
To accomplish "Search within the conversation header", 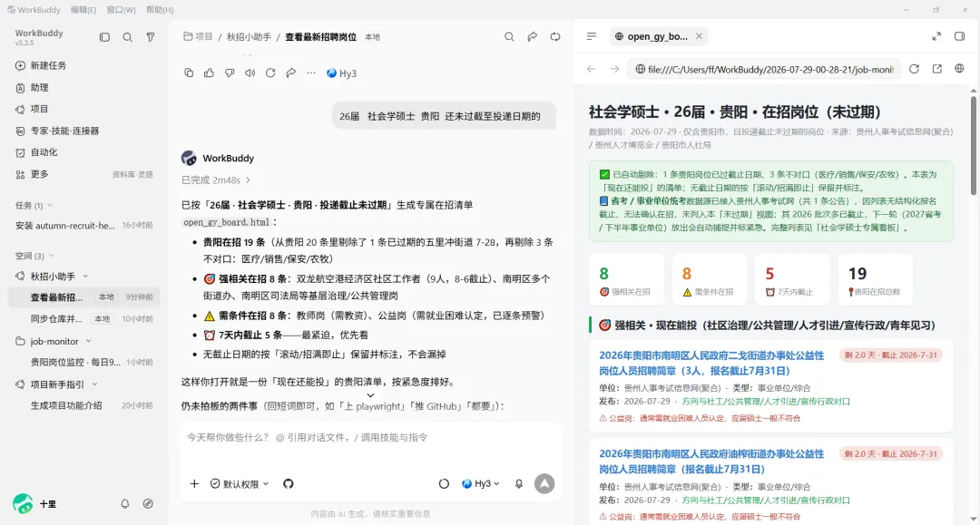I will click(509, 37).
